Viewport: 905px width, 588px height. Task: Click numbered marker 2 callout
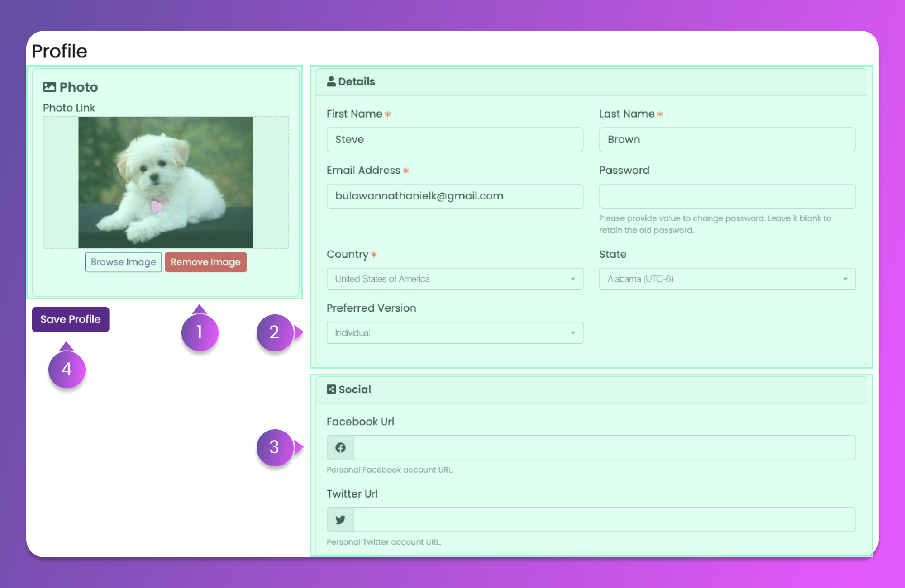click(275, 332)
